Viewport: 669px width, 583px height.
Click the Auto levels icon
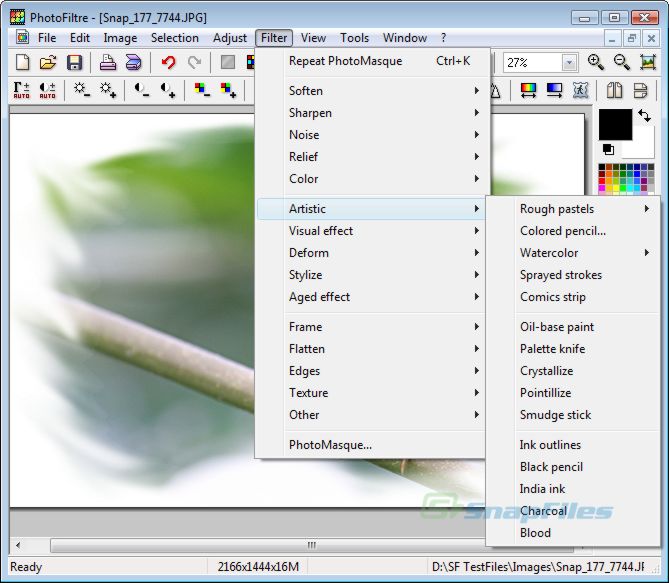(21, 90)
